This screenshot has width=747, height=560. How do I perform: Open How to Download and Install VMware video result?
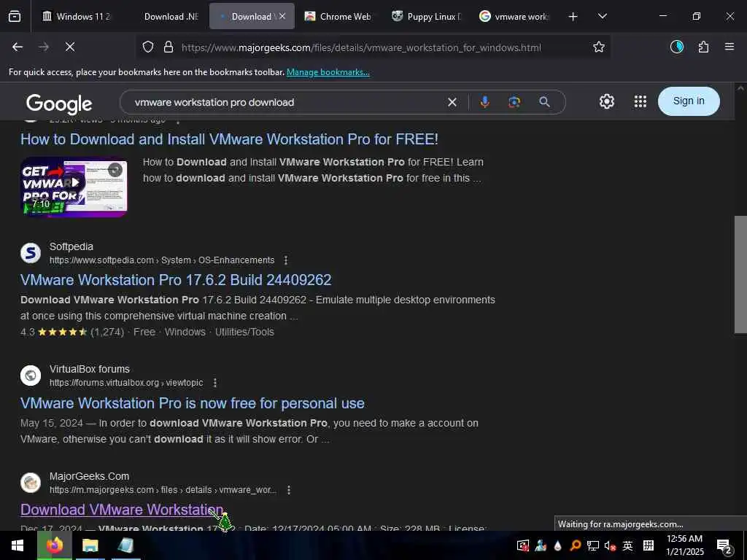pos(229,139)
